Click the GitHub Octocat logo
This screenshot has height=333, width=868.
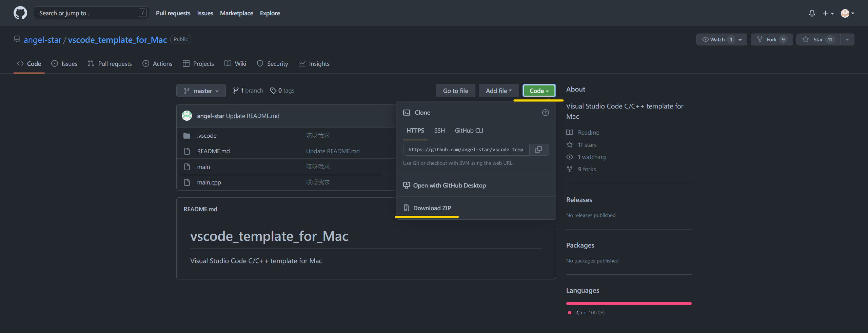(20, 13)
